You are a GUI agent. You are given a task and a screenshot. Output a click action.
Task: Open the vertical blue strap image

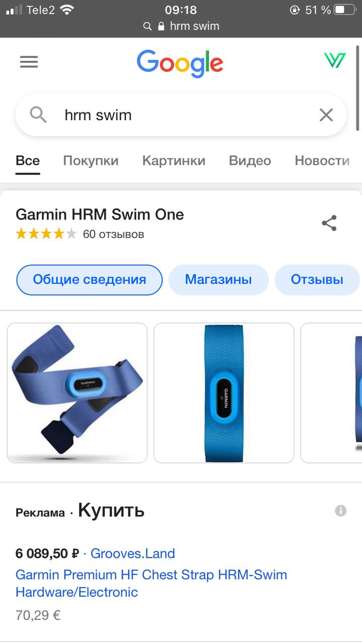tap(224, 393)
